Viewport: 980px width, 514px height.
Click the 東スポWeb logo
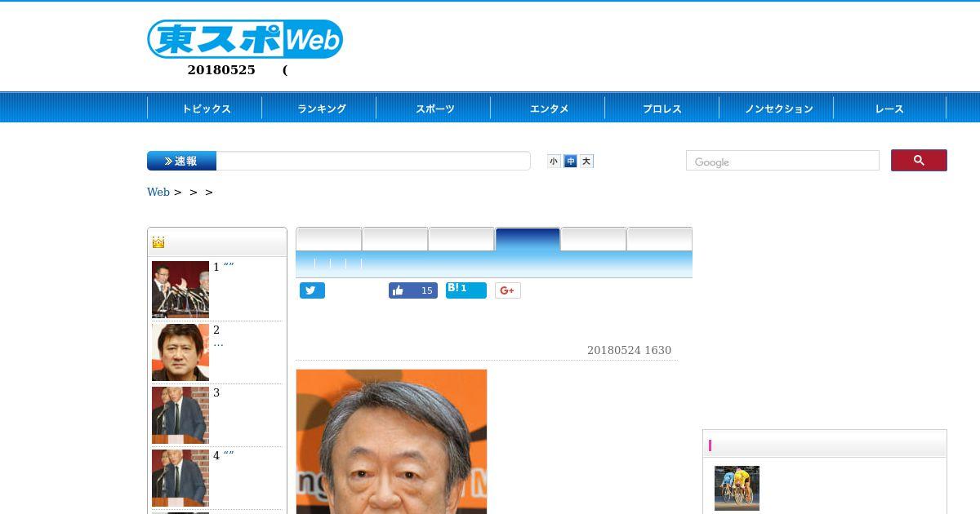[x=245, y=39]
